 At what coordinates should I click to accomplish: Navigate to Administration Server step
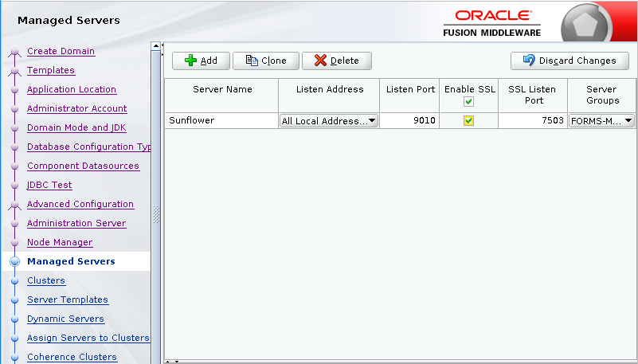[x=76, y=223]
